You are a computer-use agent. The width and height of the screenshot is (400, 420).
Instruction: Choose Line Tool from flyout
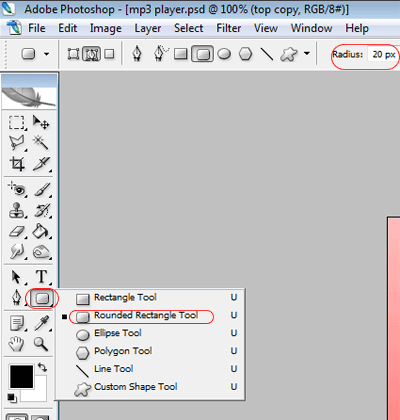coord(151,369)
